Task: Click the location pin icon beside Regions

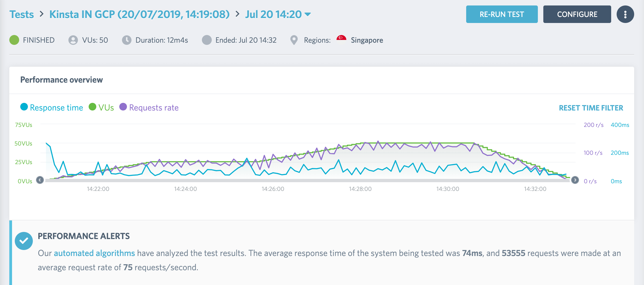Action: pyautogui.click(x=294, y=40)
